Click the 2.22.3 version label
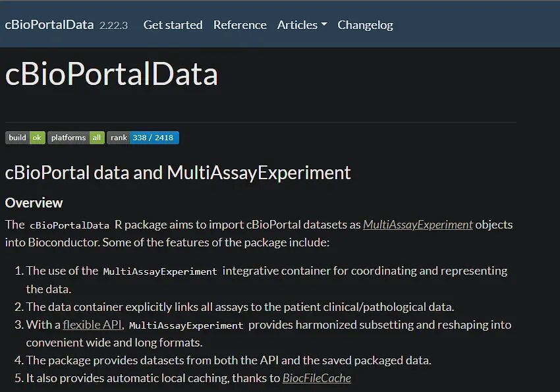The height and width of the screenshot is (392, 560). 113,25
